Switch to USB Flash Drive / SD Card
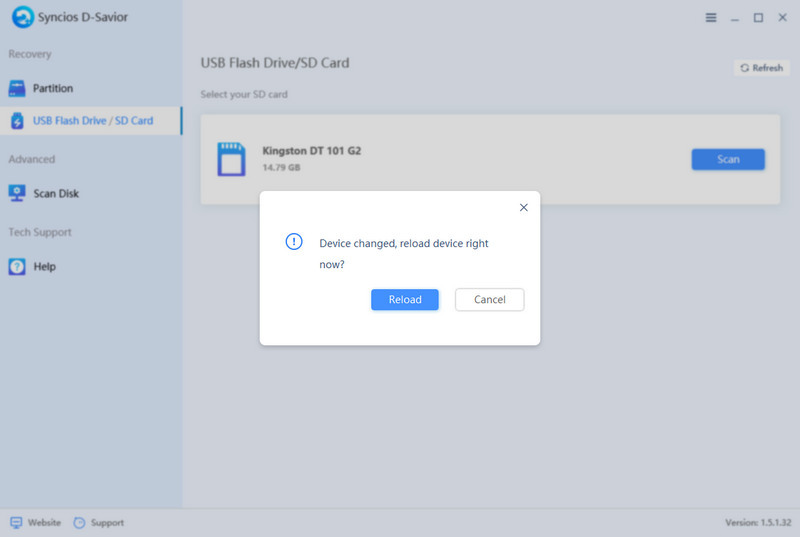The image size is (800, 537). [92, 121]
